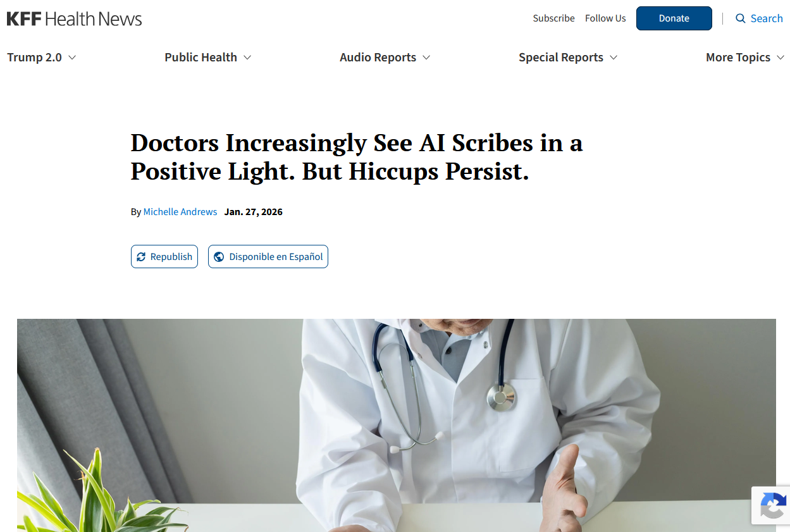Click the doctor article hero image

point(397,425)
